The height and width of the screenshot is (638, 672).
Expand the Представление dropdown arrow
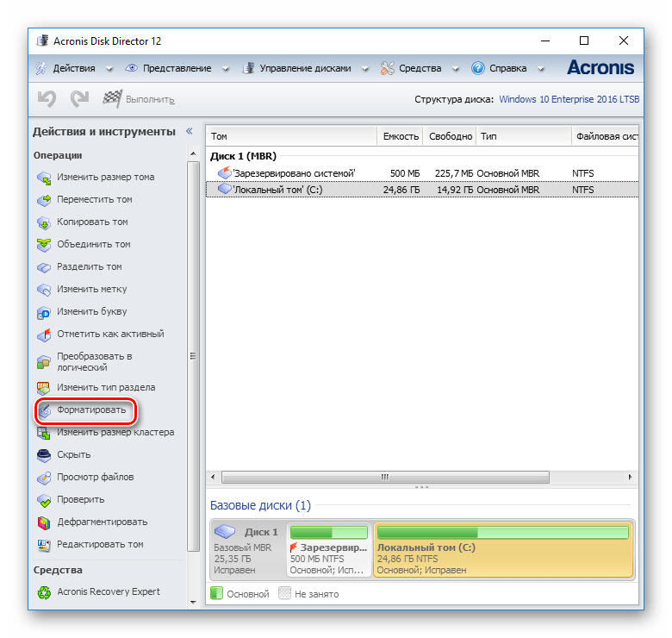pyautogui.click(x=226, y=69)
